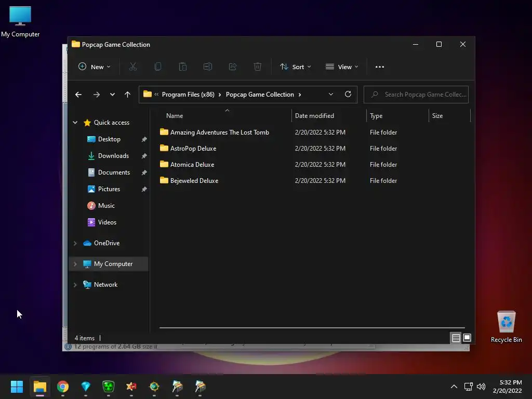Go up one folder level arrow

[x=128, y=95]
